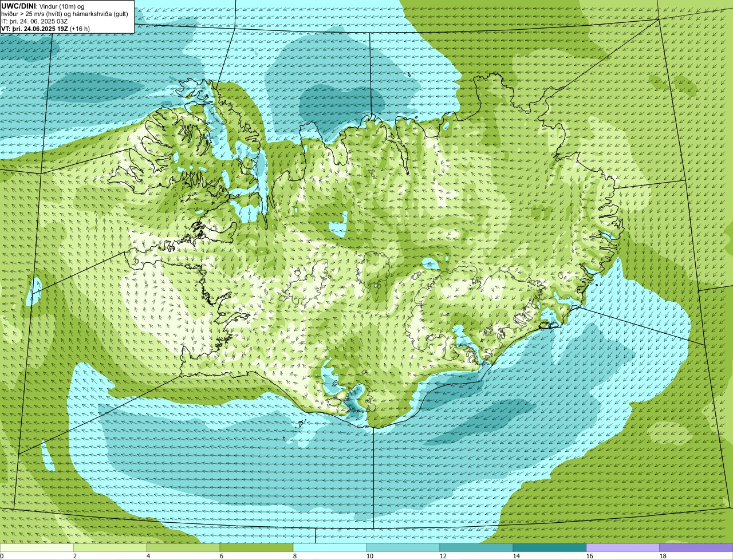Click the legend scale label '14'
This screenshot has height=560, width=733.
coord(517,556)
